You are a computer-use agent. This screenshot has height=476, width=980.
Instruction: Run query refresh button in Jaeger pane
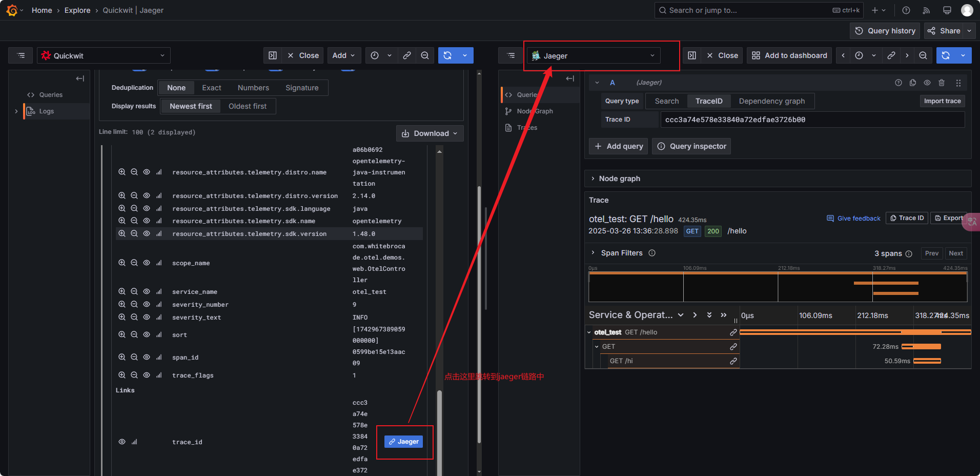(946, 55)
